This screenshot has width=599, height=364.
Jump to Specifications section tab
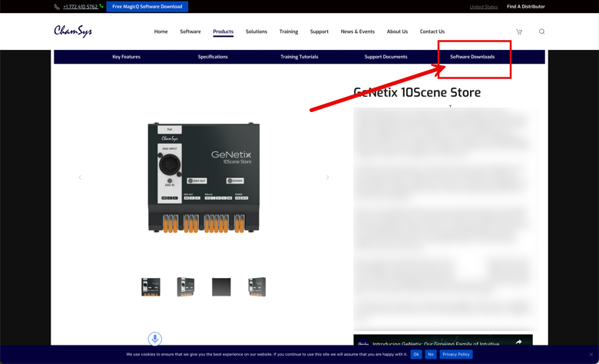pos(213,57)
